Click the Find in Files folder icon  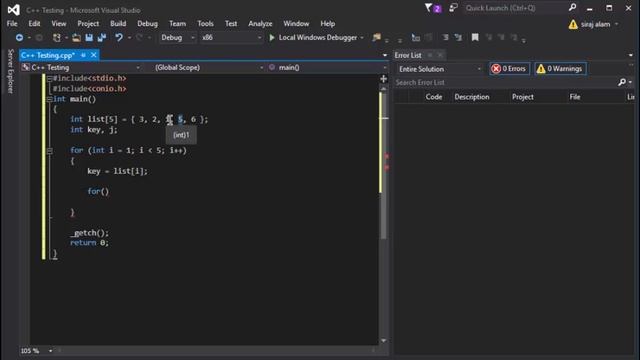click(x=376, y=38)
